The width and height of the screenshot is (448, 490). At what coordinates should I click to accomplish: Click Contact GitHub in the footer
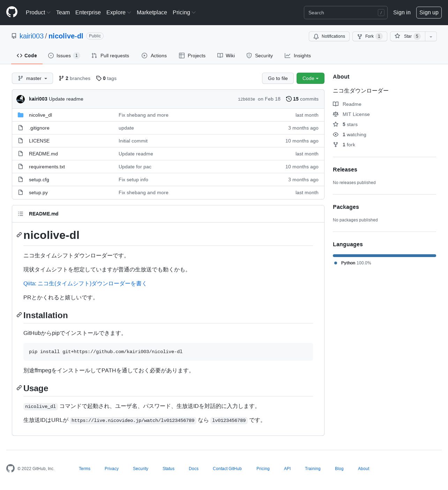(x=227, y=469)
